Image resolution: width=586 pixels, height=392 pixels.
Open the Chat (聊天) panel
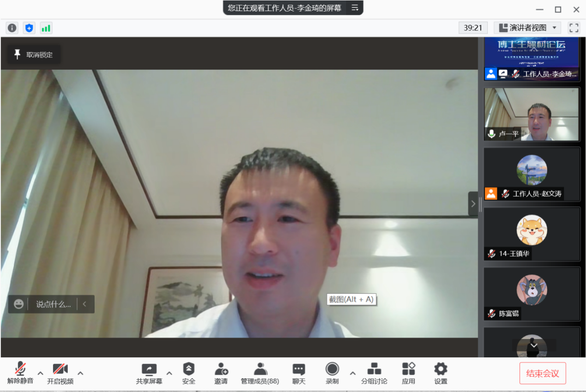tap(299, 373)
